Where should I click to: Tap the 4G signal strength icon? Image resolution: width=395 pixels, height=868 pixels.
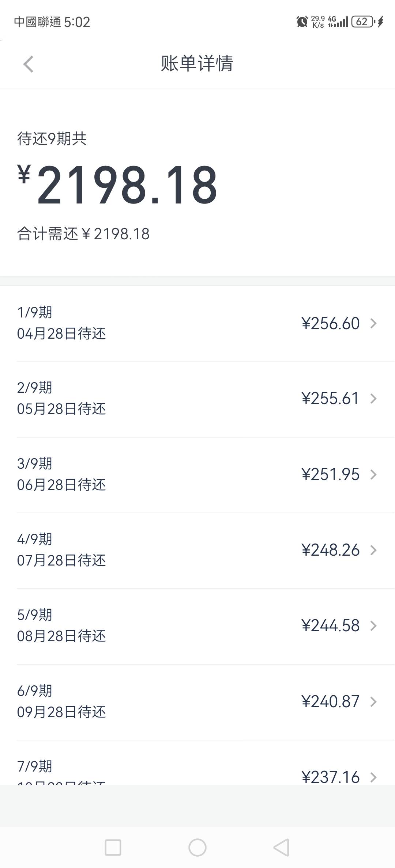pos(338,22)
